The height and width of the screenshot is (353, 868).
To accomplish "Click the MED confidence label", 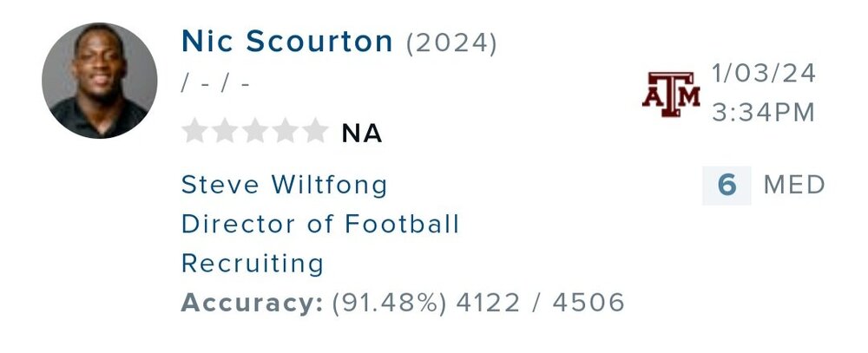I will pyautogui.click(x=794, y=186).
